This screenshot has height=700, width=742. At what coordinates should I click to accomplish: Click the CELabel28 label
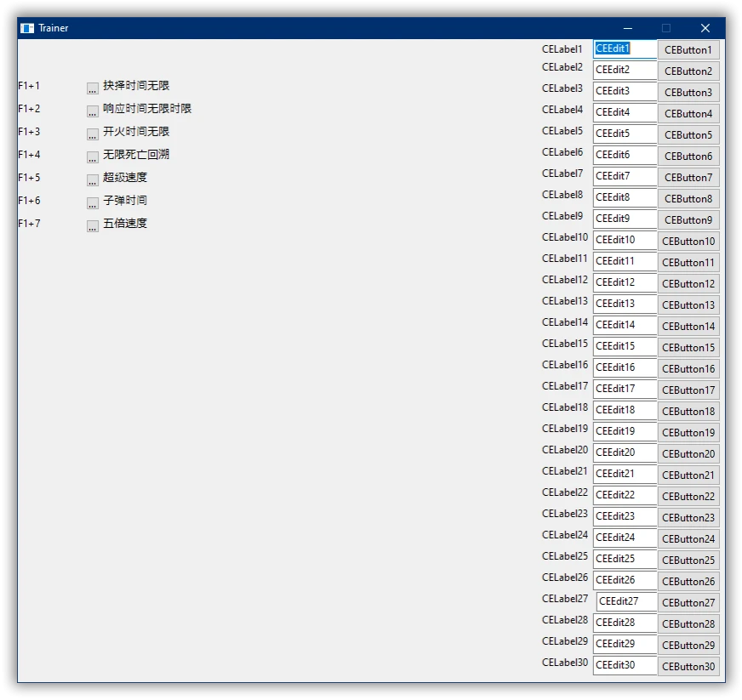coord(565,620)
